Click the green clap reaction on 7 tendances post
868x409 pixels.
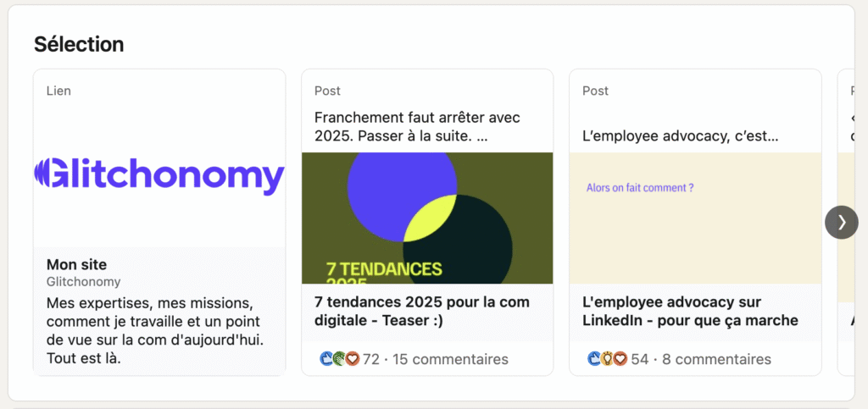click(x=339, y=359)
